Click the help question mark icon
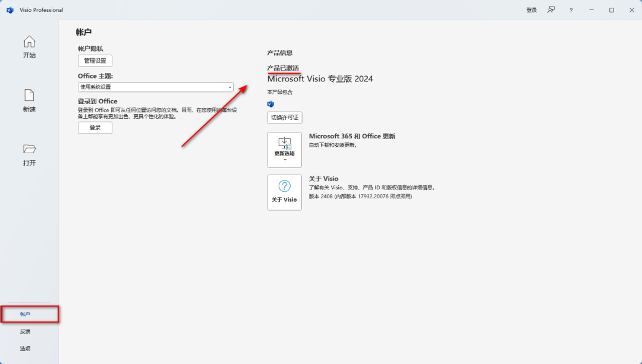Screen dimensions: 642x364 [x=571, y=10]
